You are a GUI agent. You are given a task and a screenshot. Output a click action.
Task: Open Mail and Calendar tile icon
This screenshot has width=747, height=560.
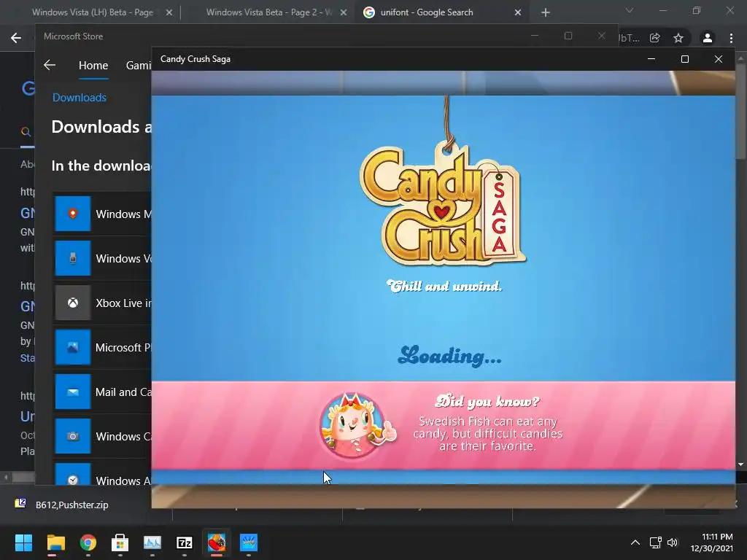tap(73, 392)
